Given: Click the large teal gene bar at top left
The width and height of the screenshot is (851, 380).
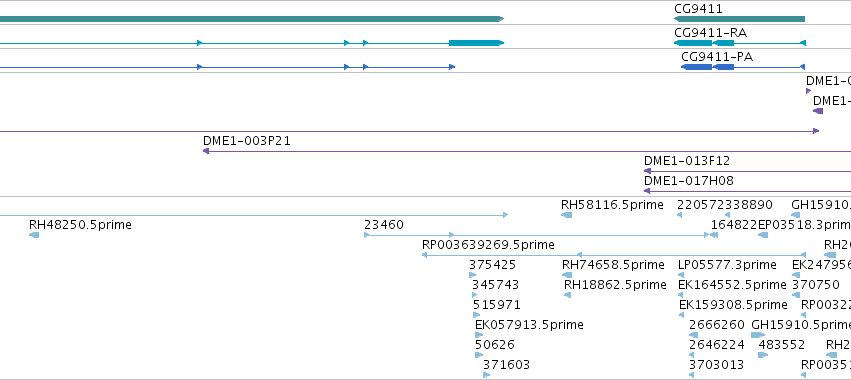Looking at the screenshot, I should coord(252,19).
